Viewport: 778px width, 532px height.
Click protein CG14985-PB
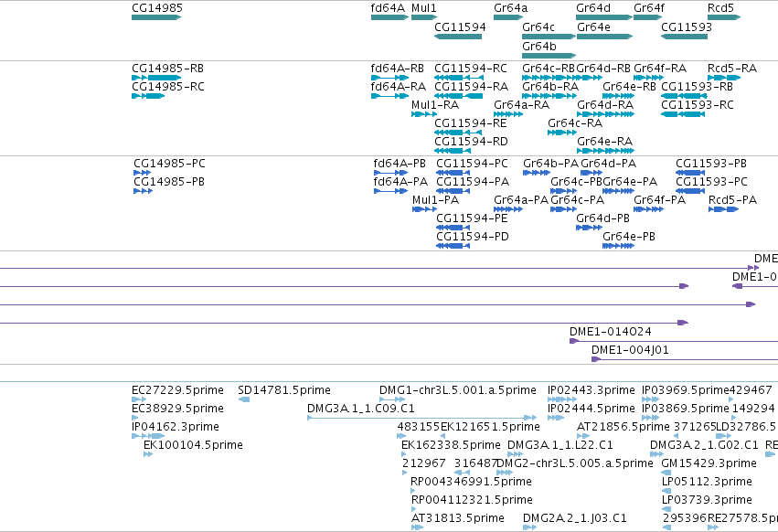coord(143,191)
